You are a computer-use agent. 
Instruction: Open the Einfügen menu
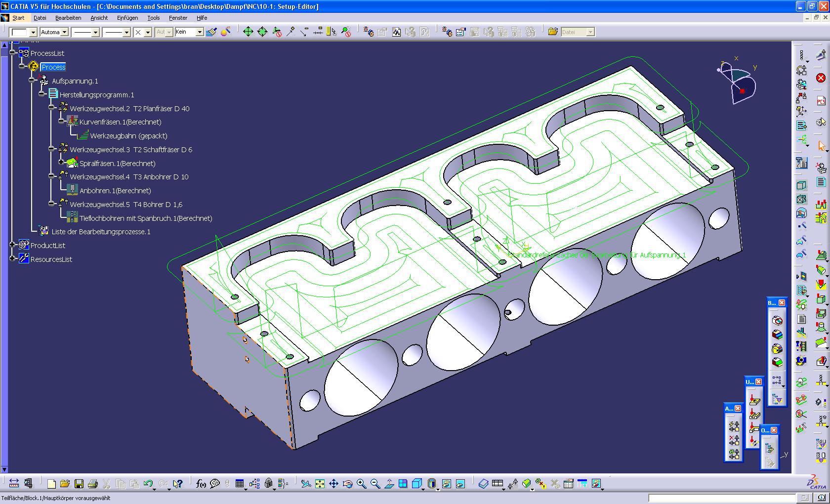coord(127,18)
